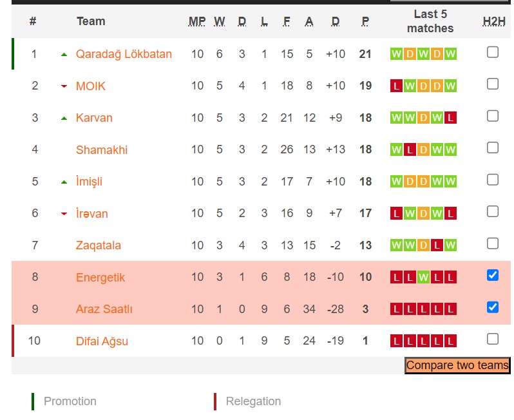The height and width of the screenshot is (420, 514).
Task: Click the H2H column header
Action: click(494, 21)
